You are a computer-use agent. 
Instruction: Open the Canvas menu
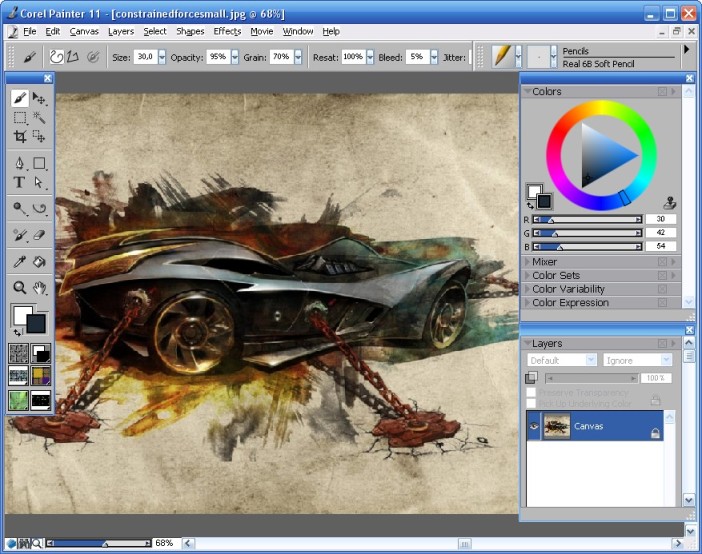pos(84,31)
